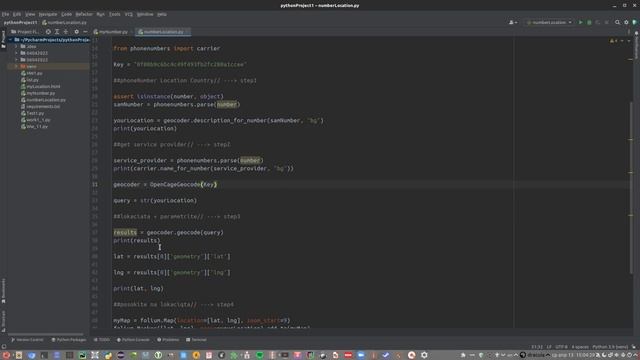Screen dimensions: 640x360
Task: Go to next highlighted problem arrow
Action: (629, 41)
